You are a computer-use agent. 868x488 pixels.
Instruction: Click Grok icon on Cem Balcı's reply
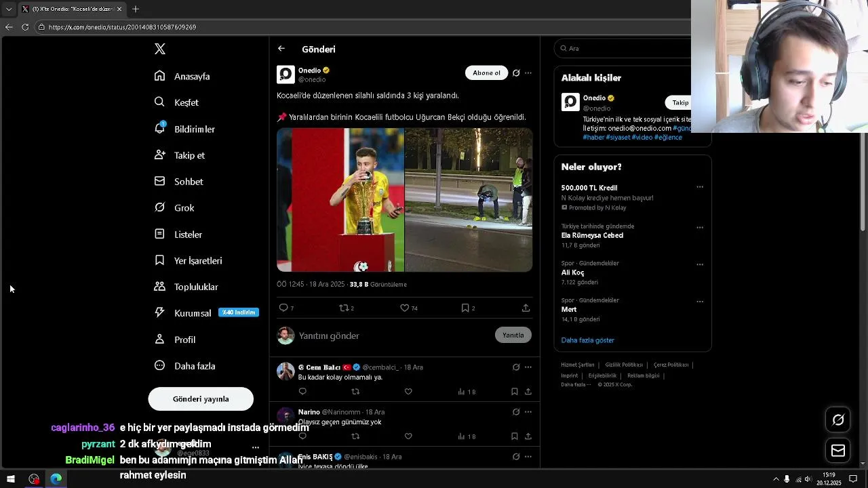pos(516,367)
